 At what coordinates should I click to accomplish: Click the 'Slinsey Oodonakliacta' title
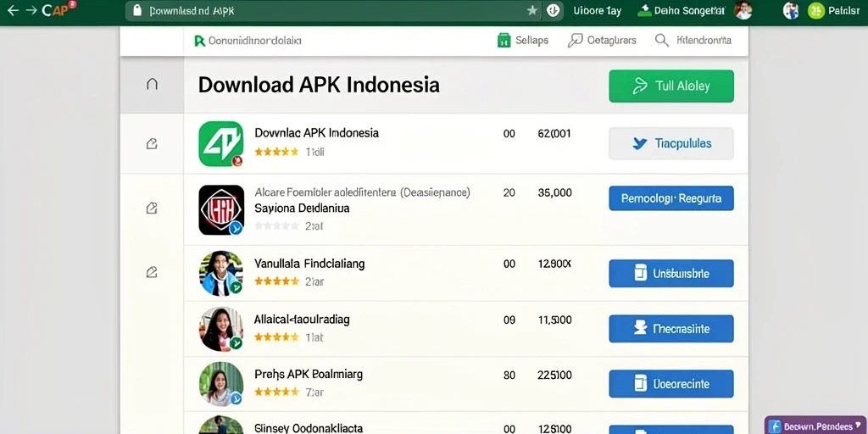(x=309, y=428)
